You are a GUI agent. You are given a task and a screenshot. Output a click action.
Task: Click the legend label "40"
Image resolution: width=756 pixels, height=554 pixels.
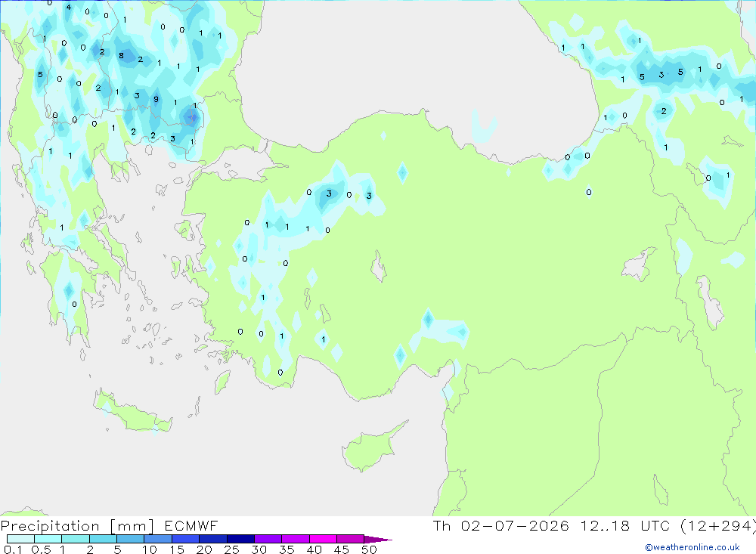314,549
